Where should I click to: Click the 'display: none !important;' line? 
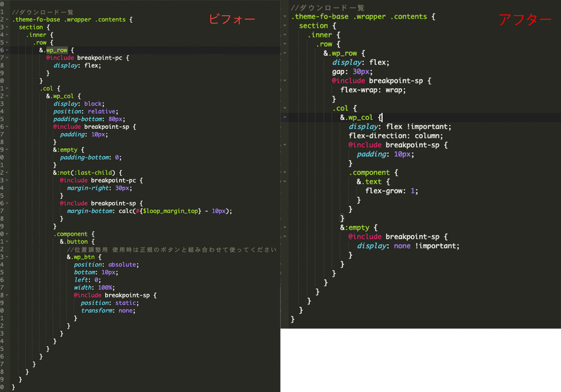tap(408, 246)
